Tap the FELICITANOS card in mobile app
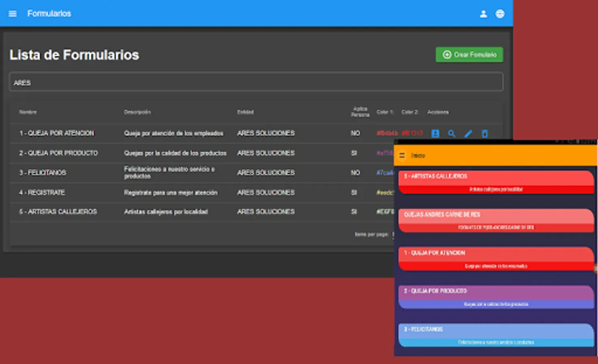 (496, 335)
